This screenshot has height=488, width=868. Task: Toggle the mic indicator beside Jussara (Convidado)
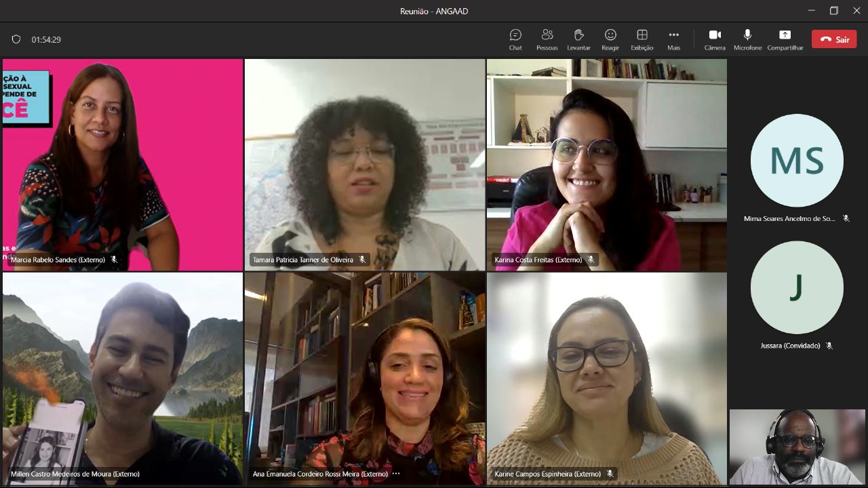[x=829, y=346]
